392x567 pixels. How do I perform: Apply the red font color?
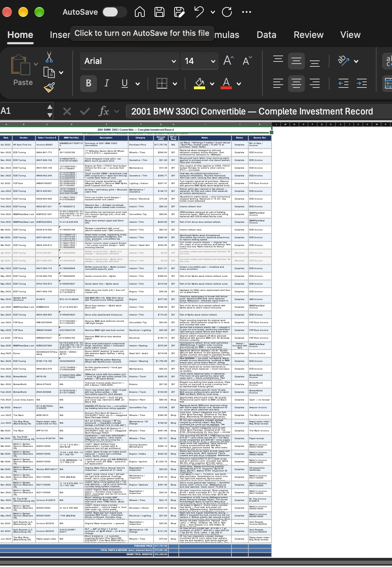(227, 83)
